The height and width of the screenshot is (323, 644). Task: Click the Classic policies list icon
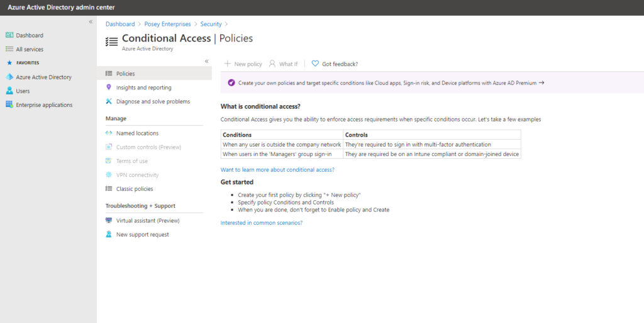coord(108,189)
